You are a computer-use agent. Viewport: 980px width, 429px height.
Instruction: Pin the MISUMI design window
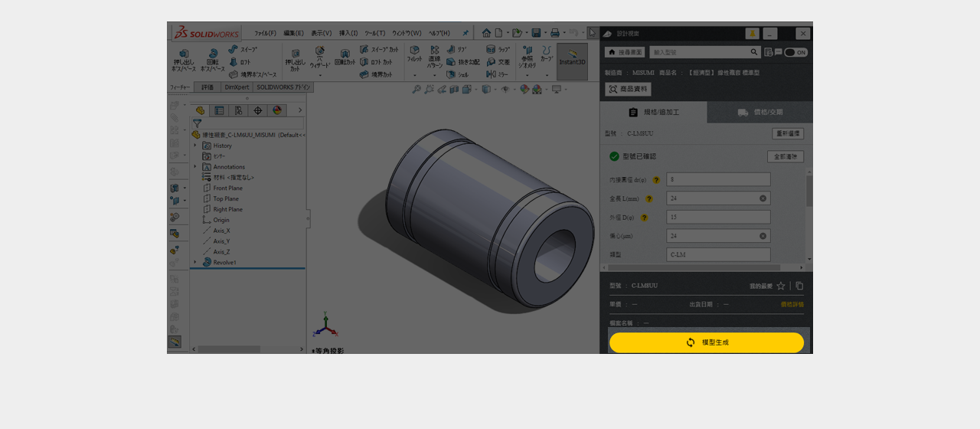point(752,34)
